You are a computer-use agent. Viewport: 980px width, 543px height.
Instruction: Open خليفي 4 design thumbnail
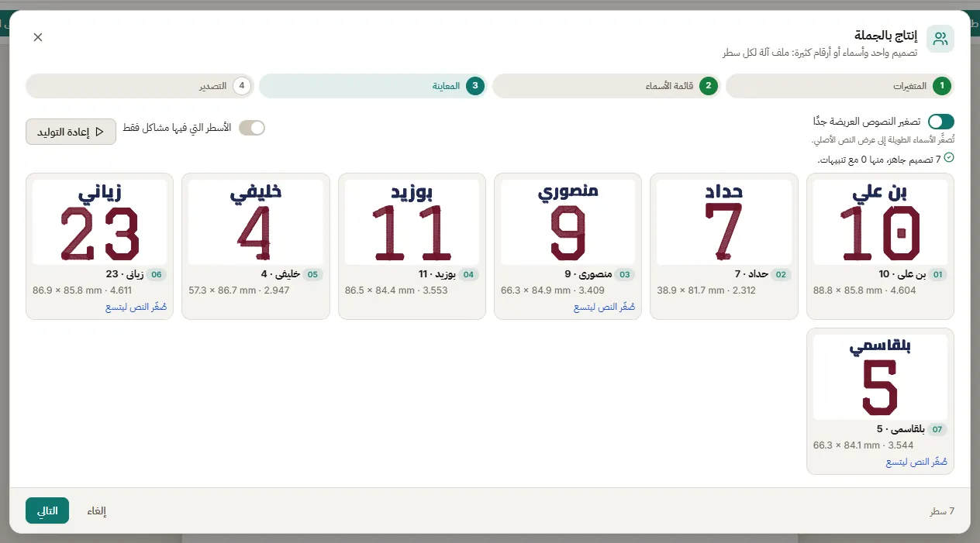coord(256,222)
